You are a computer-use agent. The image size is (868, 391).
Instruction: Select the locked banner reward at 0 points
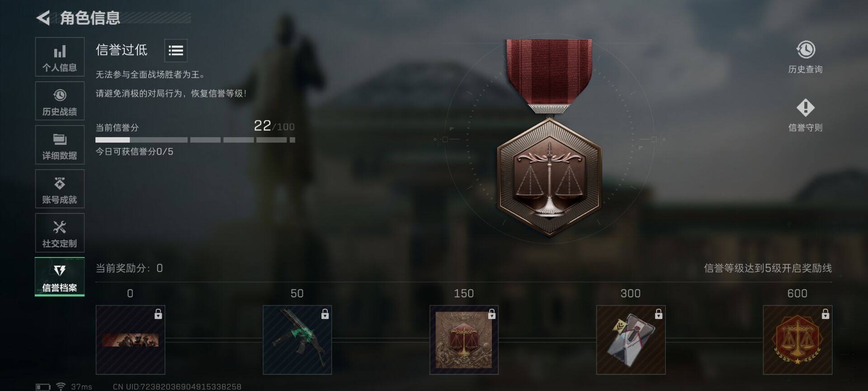tap(130, 340)
